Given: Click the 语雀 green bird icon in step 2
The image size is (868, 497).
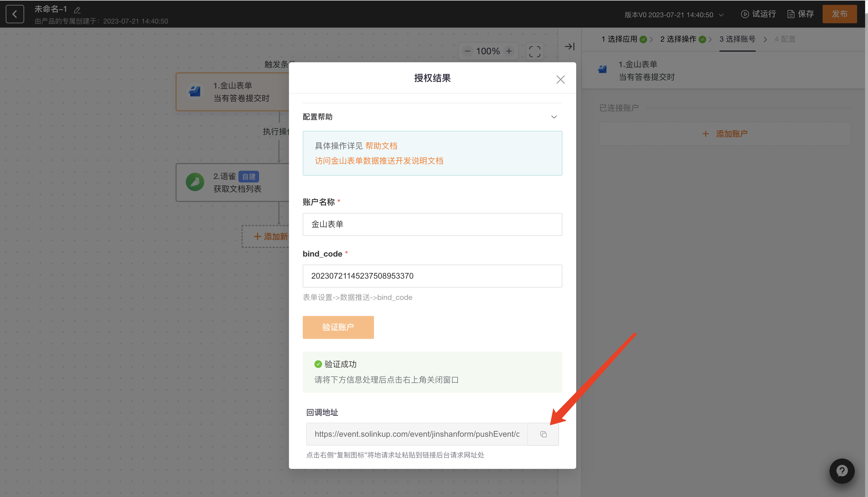Looking at the screenshot, I should point(195,182).
